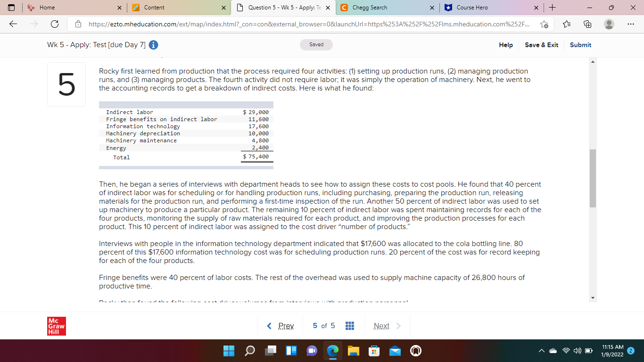Open the browser Settings and more menu
This screenshot has width=644, height=362.
click(x=630, y=24)
